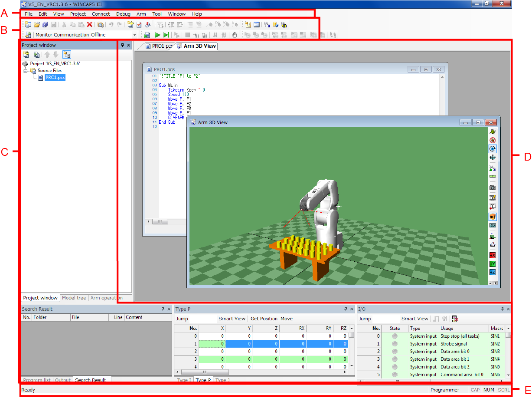Click the red Delete X toolbar icon
The width and height of the screenshot is (532, 398).
click(90, 25)
